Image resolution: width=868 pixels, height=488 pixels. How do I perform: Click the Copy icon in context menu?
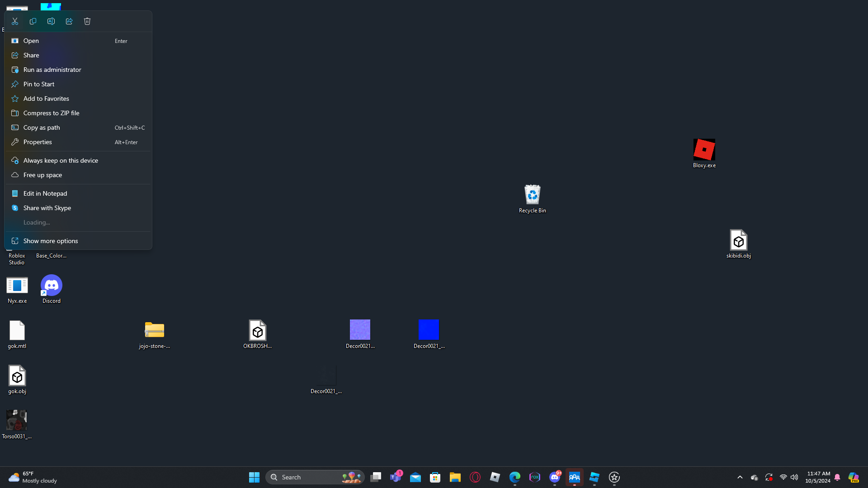click(x=33, y=21)
